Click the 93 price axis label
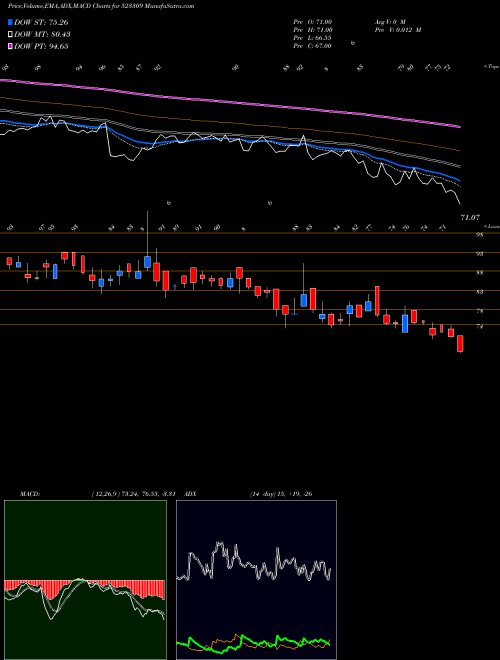This screenshot has width=500, height=660. pyautogui.click(x=479, y=254)
